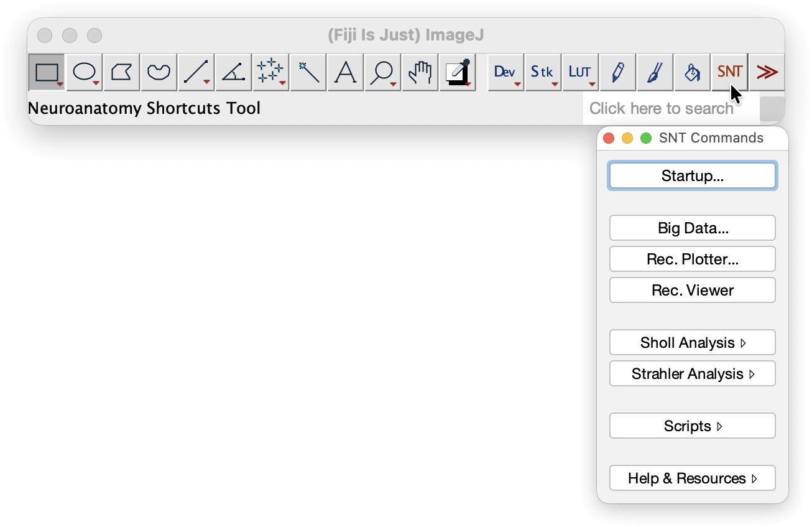Image resolution: width=812 pixels, height=527 pixels.
Task: Expand the Strahler Analysis submenu
Action: [x=693, y=373]
